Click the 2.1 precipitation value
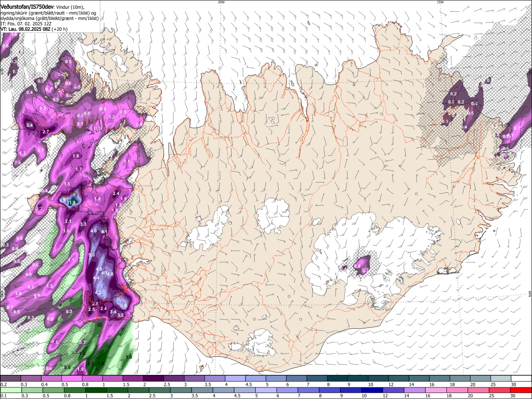Viewport: 532px width, 399px height. click(x=69, y=221)
